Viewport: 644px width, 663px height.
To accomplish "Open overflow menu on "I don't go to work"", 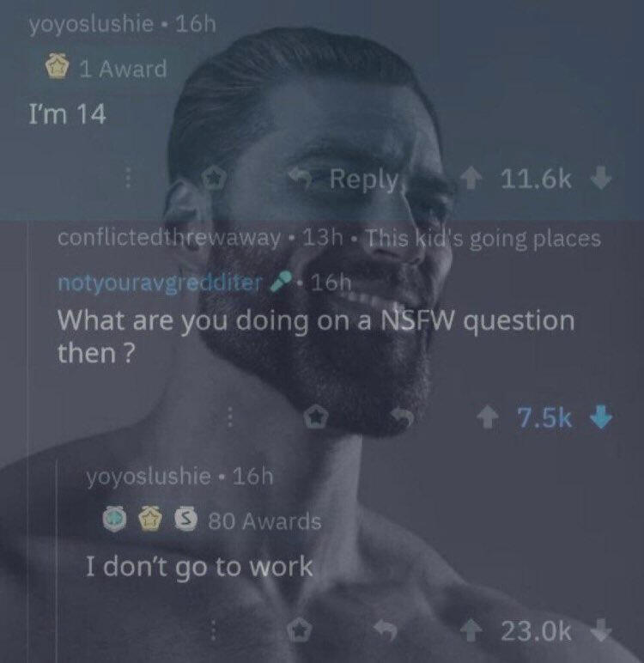I will (x=214, y=630).
